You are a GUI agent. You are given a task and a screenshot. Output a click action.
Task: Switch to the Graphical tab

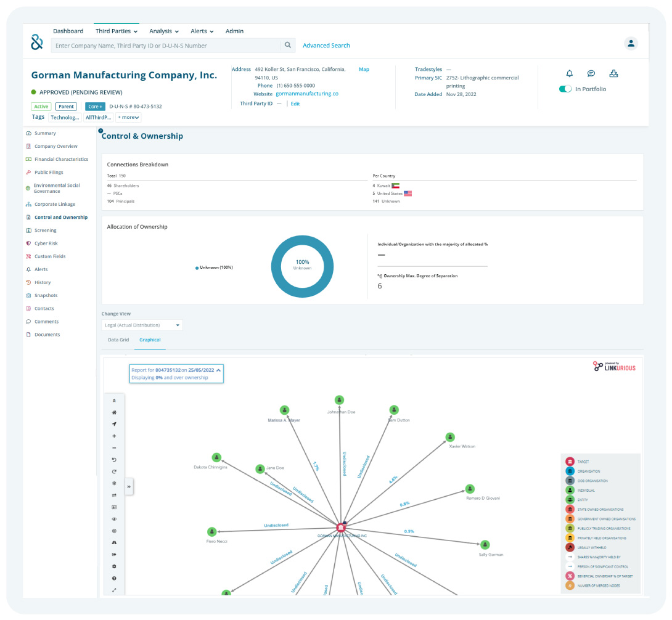point(150,340)
